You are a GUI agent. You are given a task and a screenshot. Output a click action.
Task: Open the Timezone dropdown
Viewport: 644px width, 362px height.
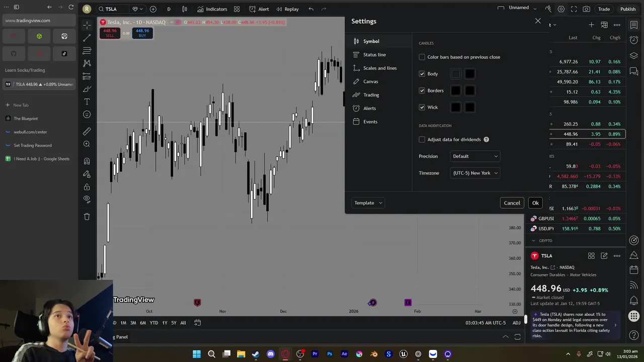[x=475, y=173]
